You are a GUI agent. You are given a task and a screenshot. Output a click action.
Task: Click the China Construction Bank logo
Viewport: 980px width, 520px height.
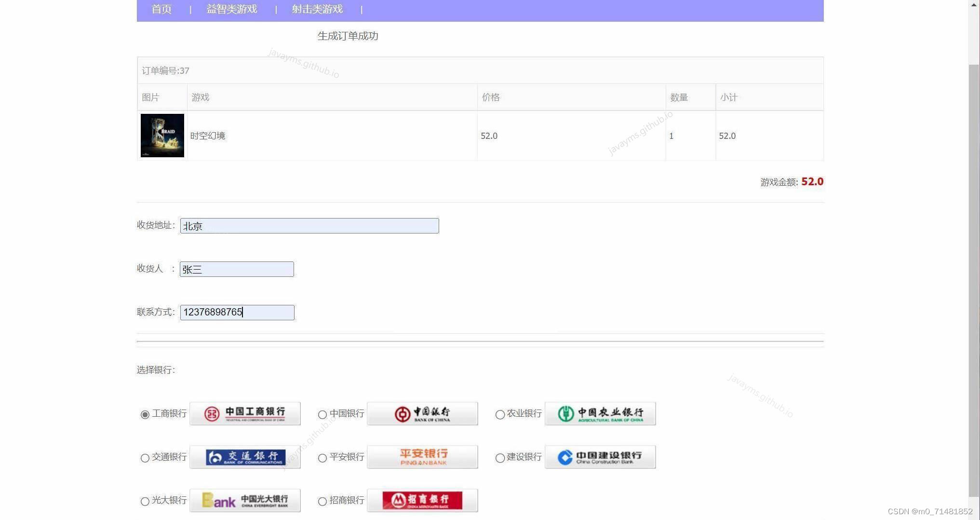coord(600,457)
